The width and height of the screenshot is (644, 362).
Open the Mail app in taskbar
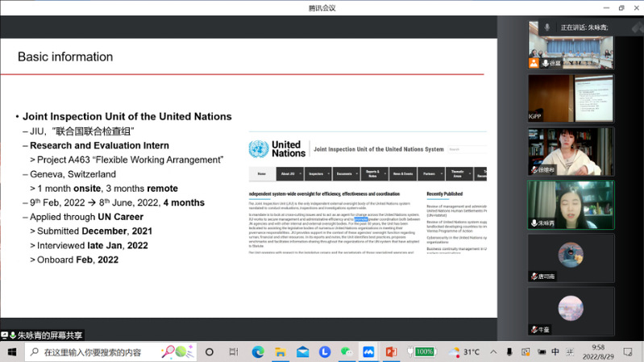303,352
